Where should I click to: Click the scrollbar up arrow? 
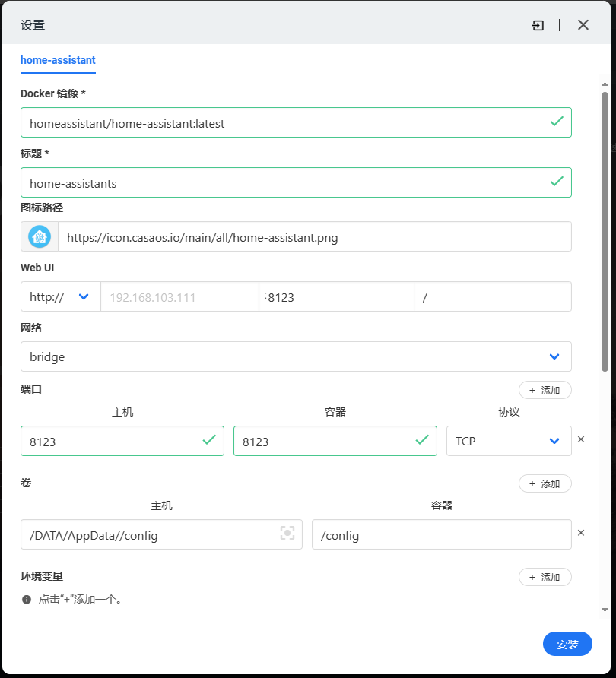point(605,84)
